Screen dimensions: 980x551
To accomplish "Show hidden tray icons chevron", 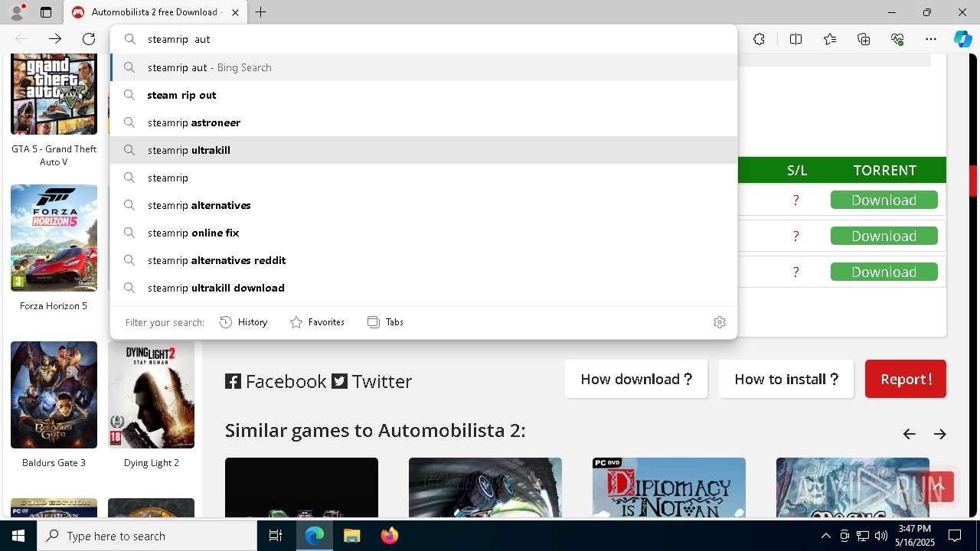I will (x=825, y=536).
